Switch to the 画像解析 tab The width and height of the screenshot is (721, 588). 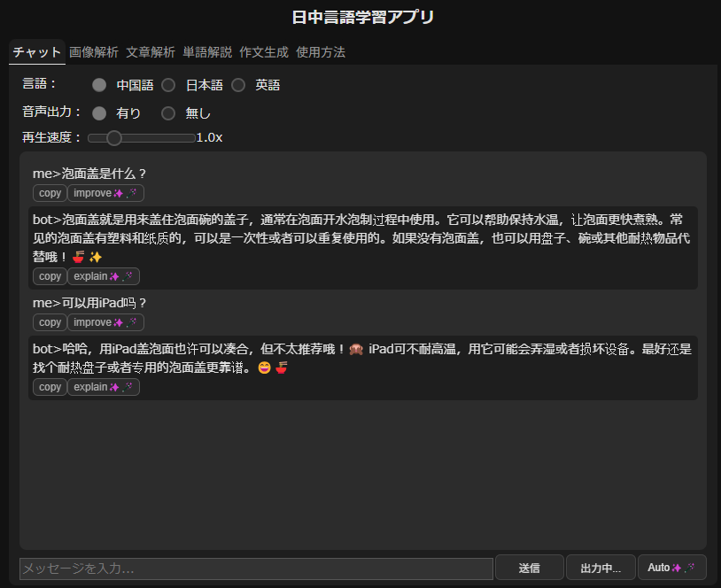(93, 52)
